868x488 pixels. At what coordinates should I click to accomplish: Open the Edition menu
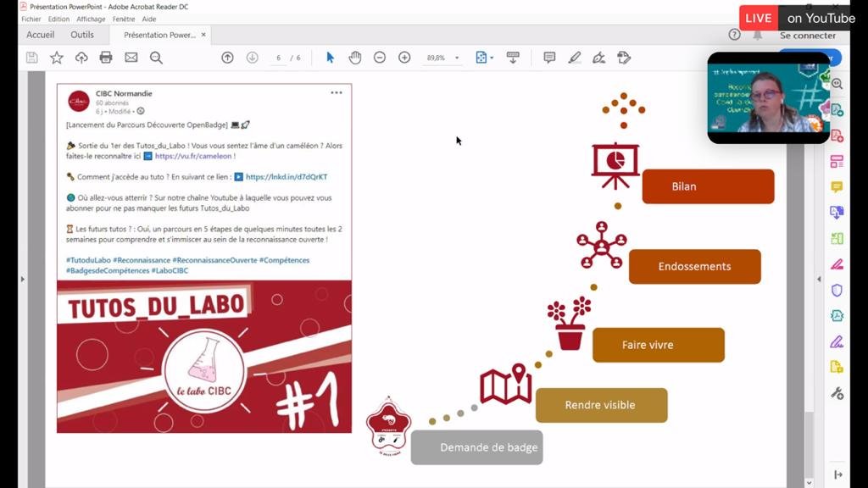(x=58, y=19)
